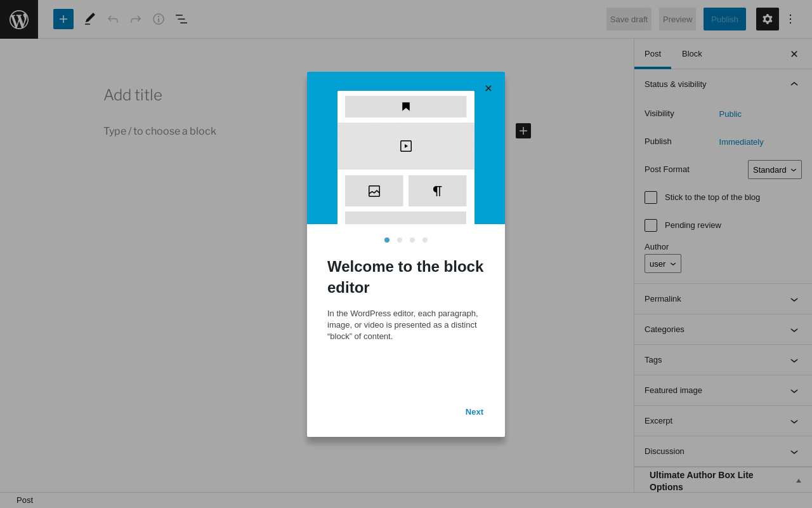Change visibility from Public
Screen dimensions: 812x508
pyautogui.click(x=730, y=114)
